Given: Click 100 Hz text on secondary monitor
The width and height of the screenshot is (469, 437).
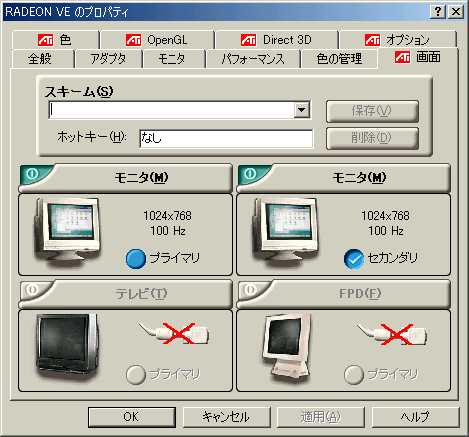Looking at the screenshot, I should [386, 231].
